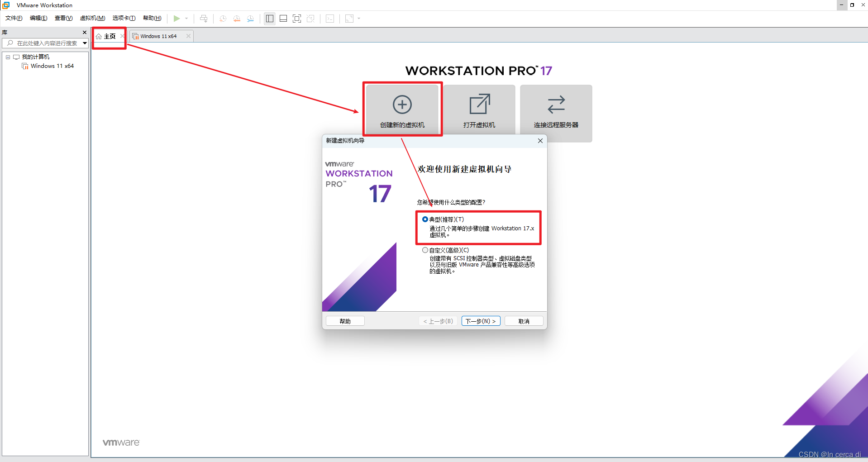Open the stretch display dropdown arrow
868x462 pixels.
coord(359,19)
